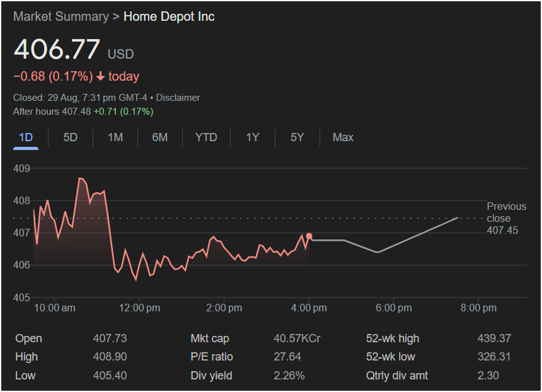The image size is (542, 392).
Task: Open the 5Y chart tab
Action: [297, 137]
